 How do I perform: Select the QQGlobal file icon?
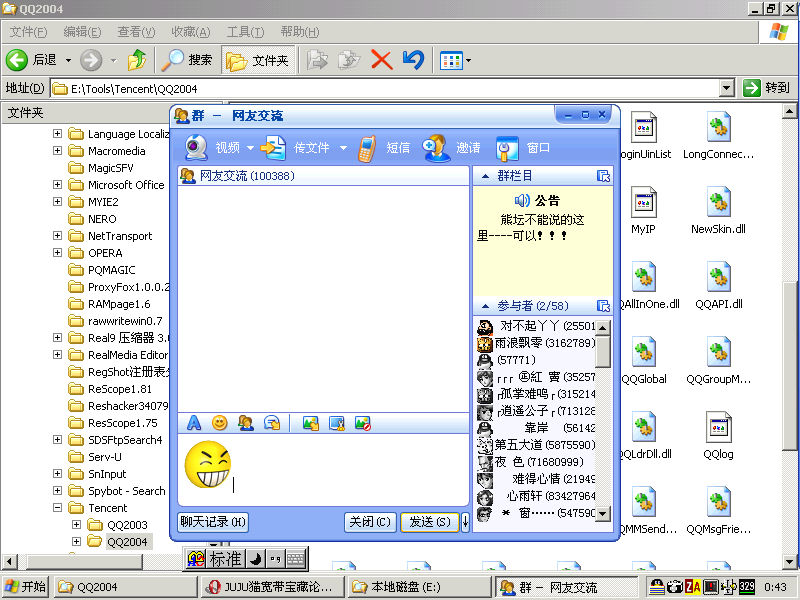[x=643, y=352]
